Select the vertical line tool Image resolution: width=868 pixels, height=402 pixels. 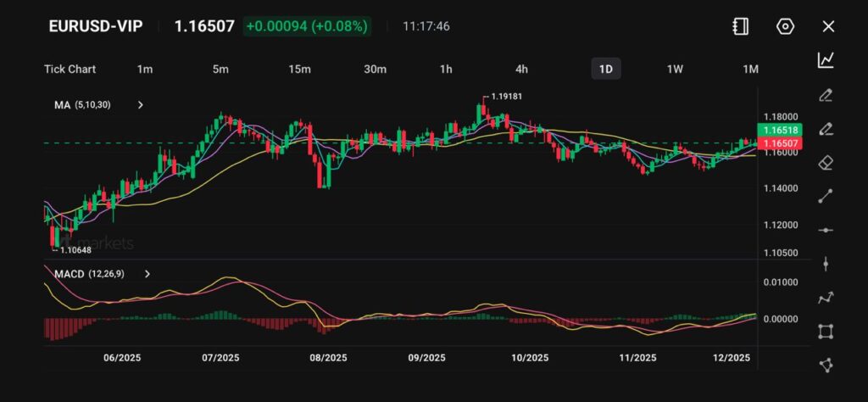click(x=826, y=264)
